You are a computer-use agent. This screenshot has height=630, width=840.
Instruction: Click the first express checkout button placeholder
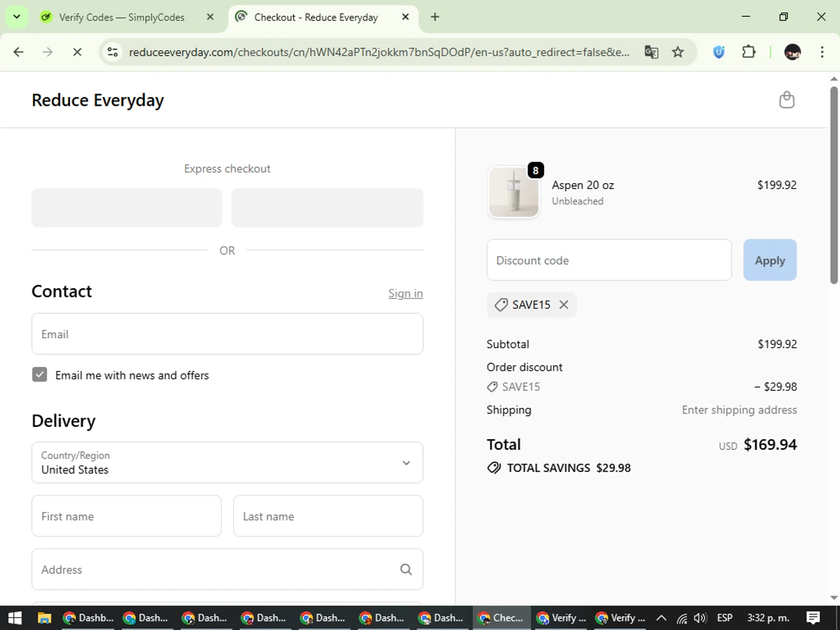click(127, 208)
